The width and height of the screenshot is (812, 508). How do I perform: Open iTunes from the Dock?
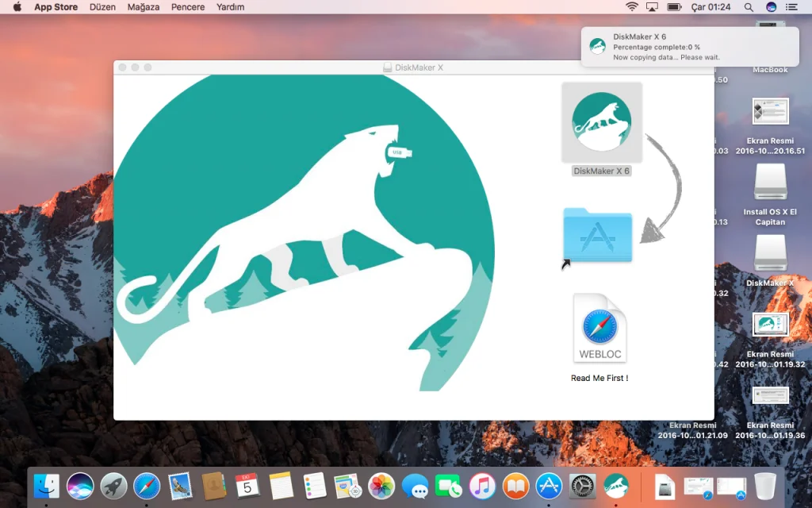coord(482,486)
